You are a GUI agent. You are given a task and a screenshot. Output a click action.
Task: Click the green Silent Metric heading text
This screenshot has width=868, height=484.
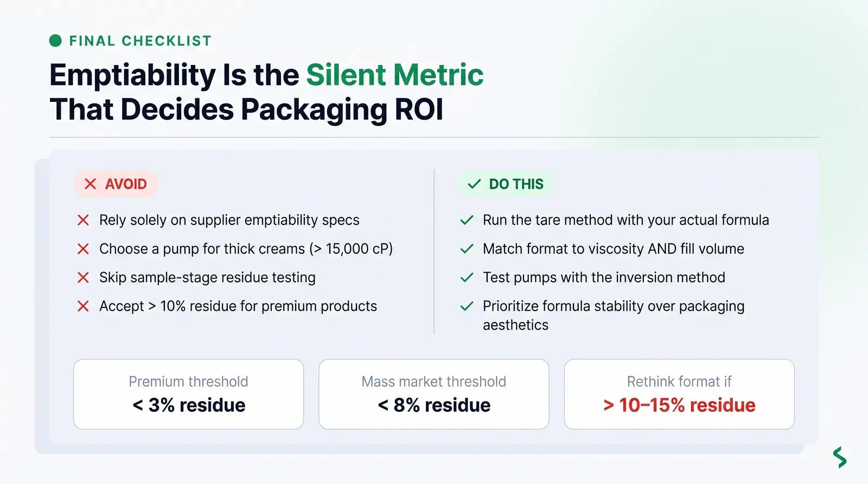tap(395, 74)
